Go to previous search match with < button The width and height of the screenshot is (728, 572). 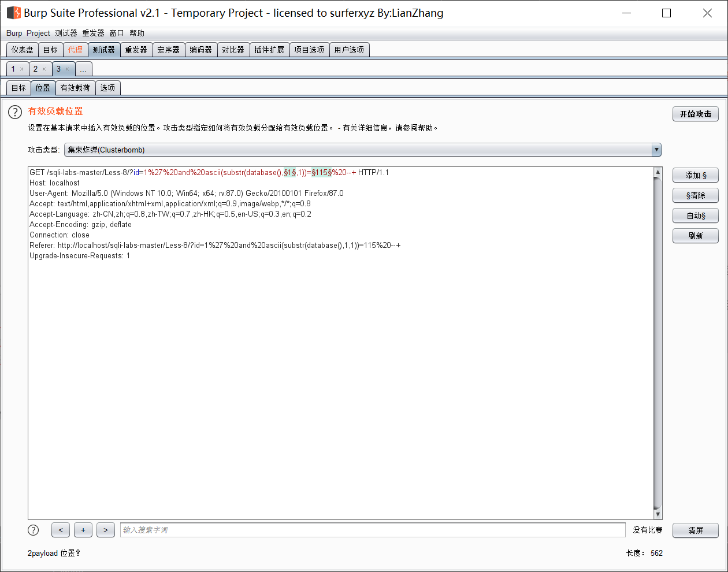click(x=61, y=530)
